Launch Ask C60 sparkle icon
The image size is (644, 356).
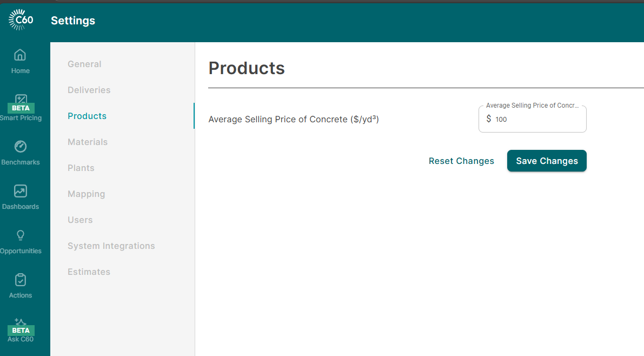[21, 322]
